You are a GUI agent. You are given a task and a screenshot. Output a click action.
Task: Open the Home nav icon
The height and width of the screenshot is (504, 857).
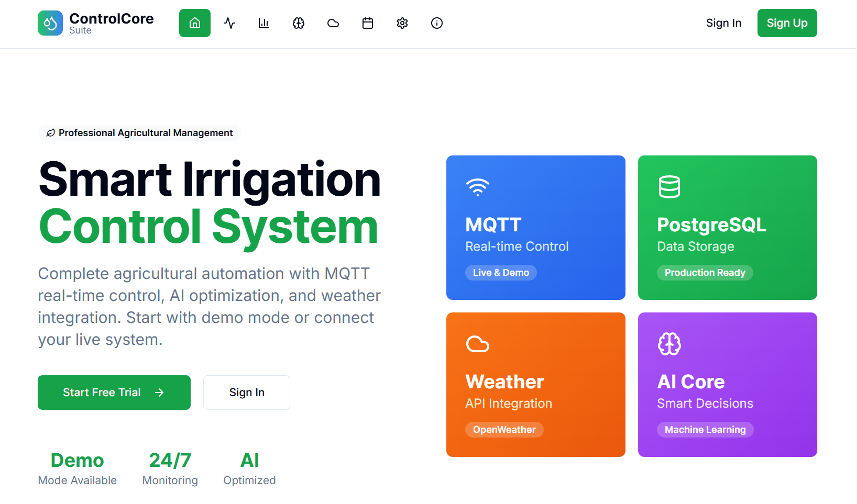pyautogui.click(x=195, y=23)
